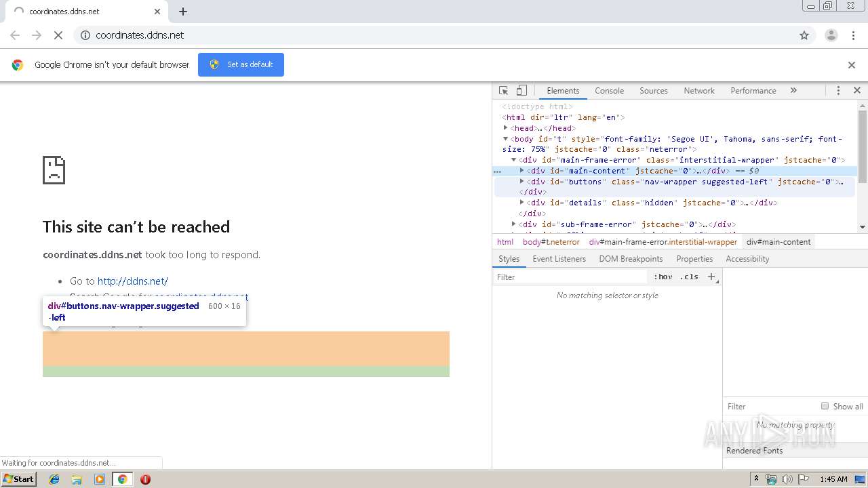
Task: Expand the details hidden div node
Action: pyautogui.click(x=522, y=202)
